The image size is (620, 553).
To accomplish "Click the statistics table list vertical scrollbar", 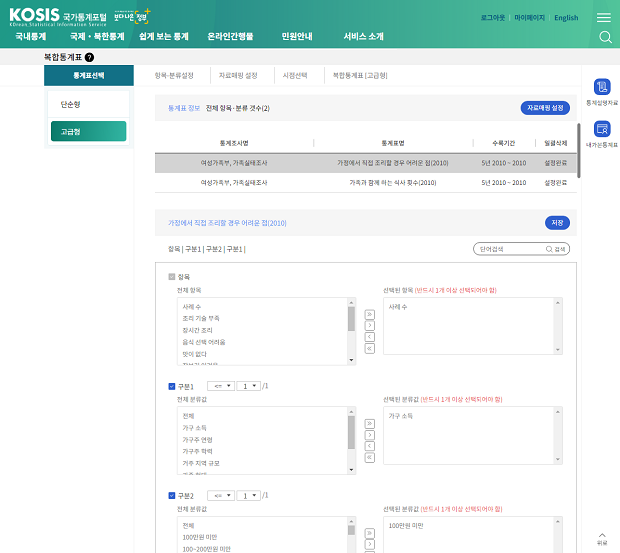I will coord(578,151).
